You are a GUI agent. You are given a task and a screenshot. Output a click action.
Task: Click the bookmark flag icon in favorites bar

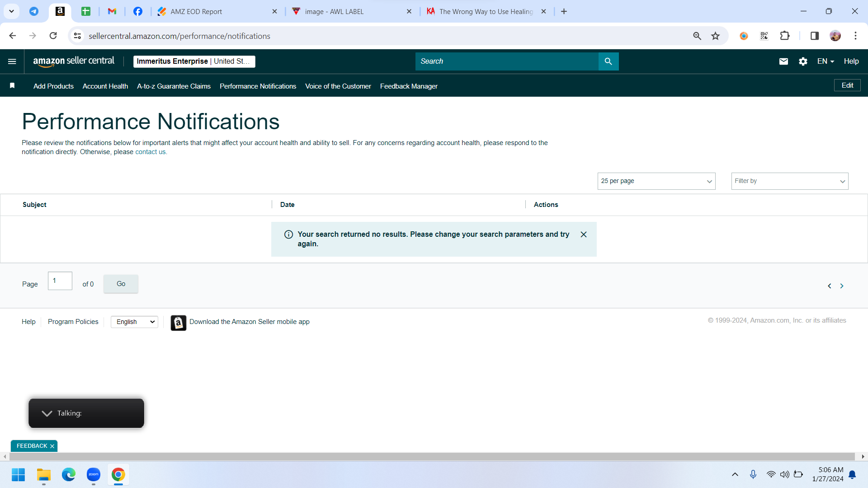pyautogui.click(x=13, y=86)
